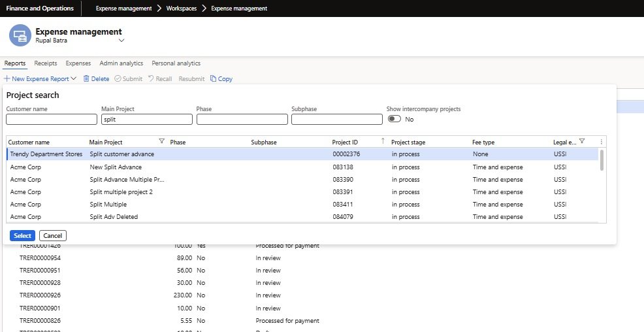Click the Project ID sort arrow icon
This screenshot has height=332, width=644.
(383, 141)
